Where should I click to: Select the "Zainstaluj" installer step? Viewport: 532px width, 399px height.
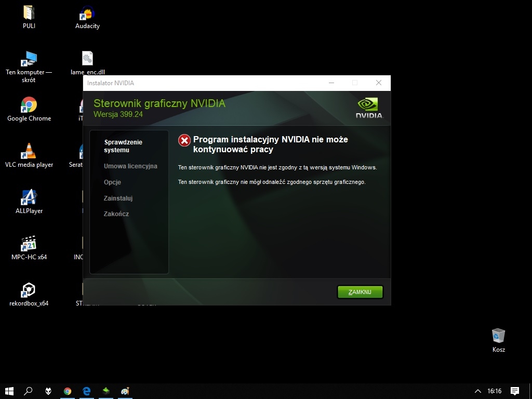pos(118,198)
